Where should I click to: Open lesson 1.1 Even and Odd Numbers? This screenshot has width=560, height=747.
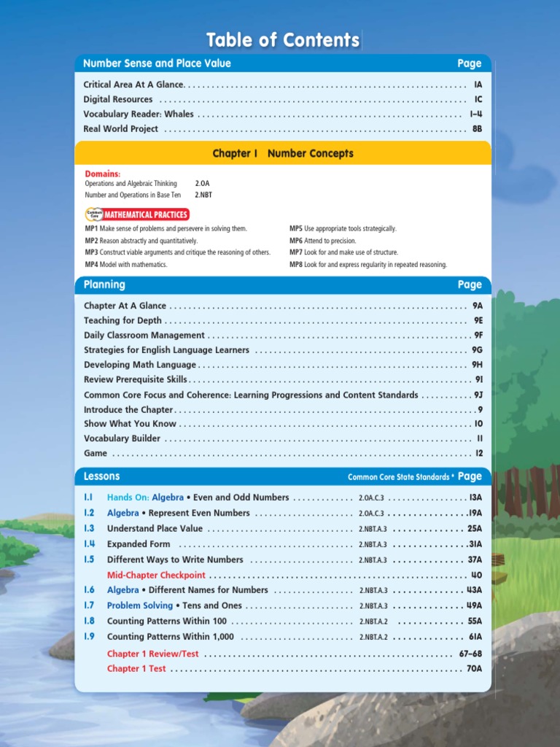coord(283,498)
